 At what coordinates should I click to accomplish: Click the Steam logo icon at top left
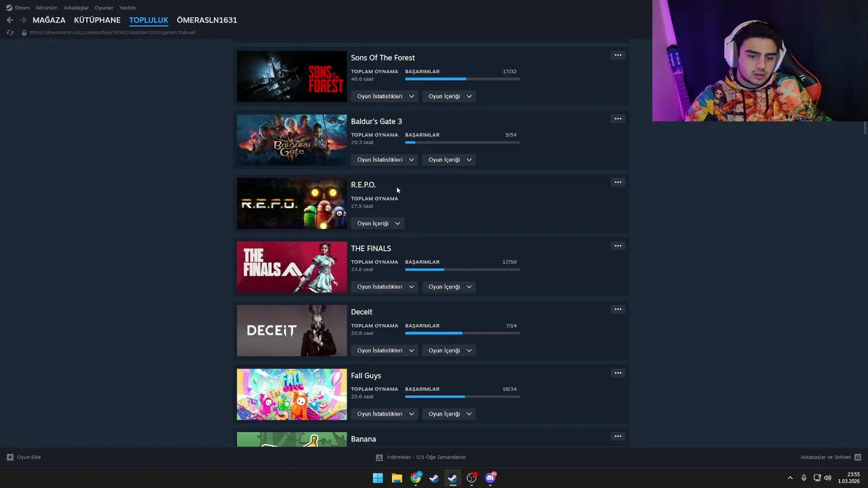click(9, 7)
